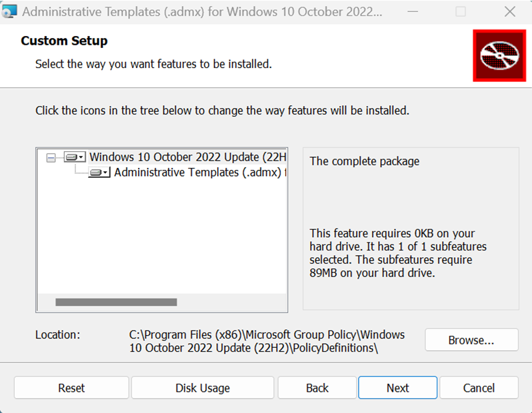532x413 pixels.
Task: Click the small arrow beside the top feature's drive icon
Action: [82, 158]
